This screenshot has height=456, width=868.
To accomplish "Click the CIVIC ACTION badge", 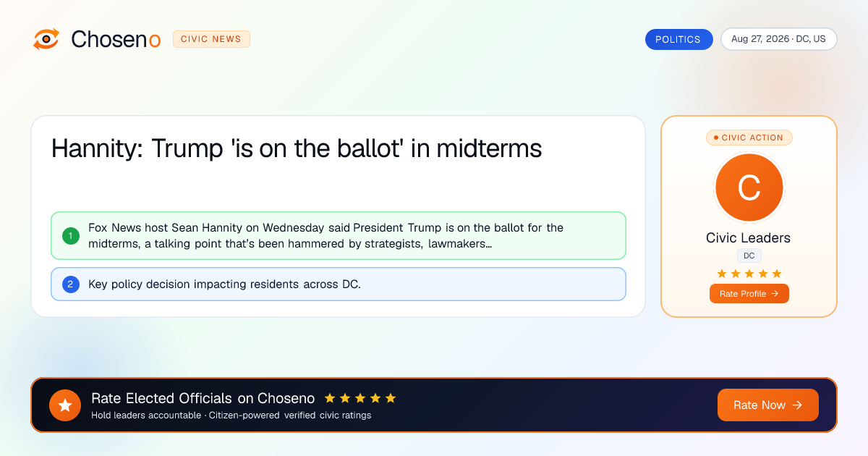I will point(749,138).
